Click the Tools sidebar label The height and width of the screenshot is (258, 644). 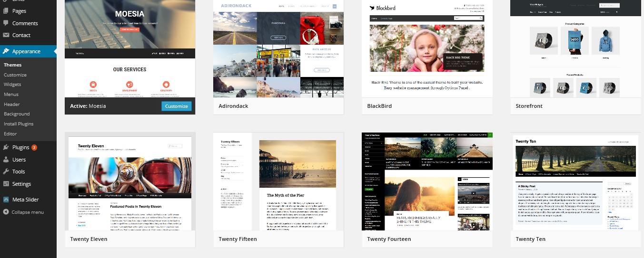[19, 172]
